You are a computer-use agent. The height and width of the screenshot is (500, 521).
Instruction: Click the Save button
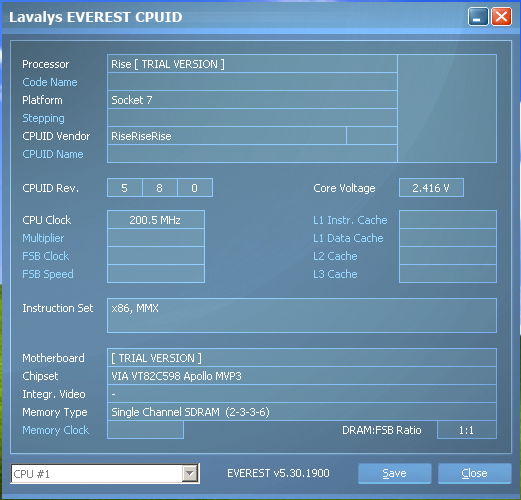tap(394, 473)
